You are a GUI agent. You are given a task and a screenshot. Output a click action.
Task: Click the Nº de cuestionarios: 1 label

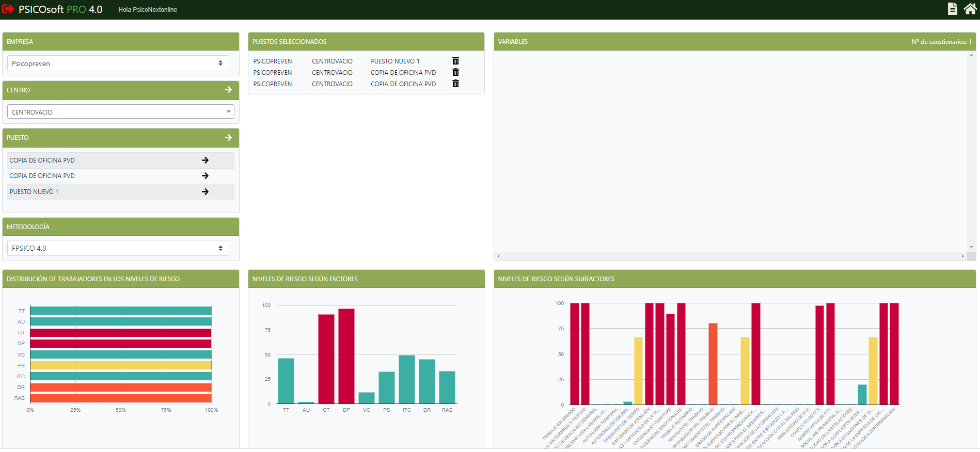click(x=941, y=42)
